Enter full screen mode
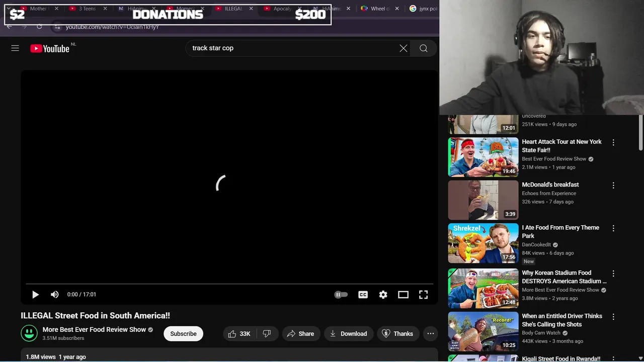The image size is (644, 362). 424,295
